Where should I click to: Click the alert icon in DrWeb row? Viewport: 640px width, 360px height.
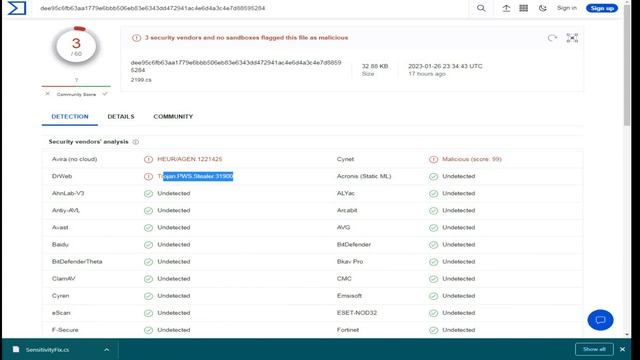tap(148, 177)
